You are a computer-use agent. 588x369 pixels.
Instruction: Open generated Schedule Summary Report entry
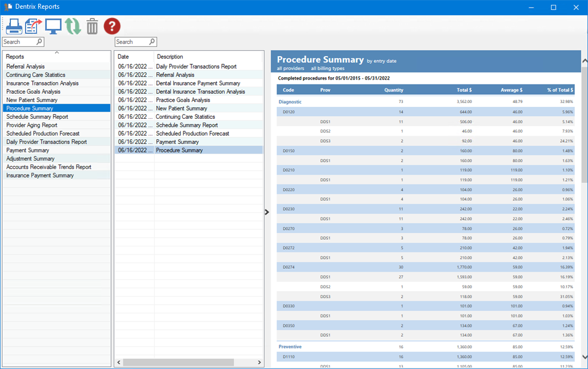click(187, 125)
